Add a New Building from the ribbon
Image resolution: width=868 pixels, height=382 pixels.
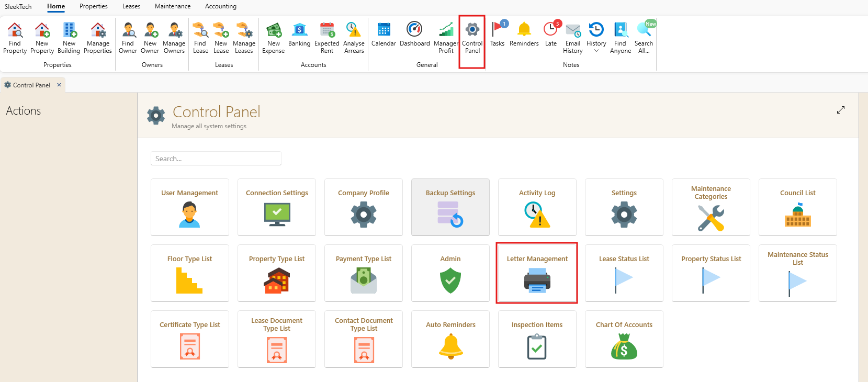point(69,38)
